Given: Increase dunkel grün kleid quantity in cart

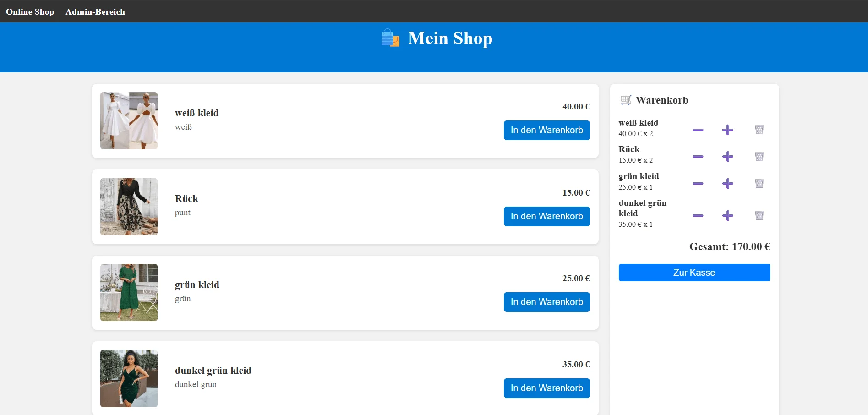Looking at the screenshot, I should click(727, 216).
